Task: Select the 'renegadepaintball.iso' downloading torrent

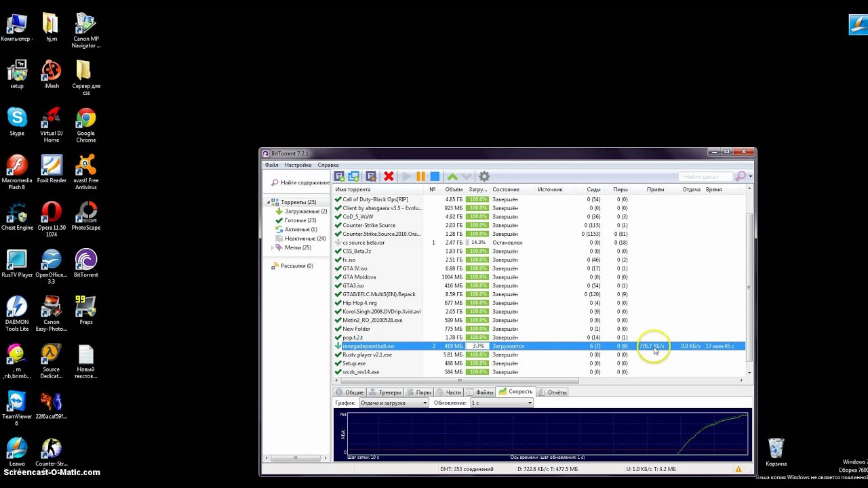Action: click(x=539, y=346)
